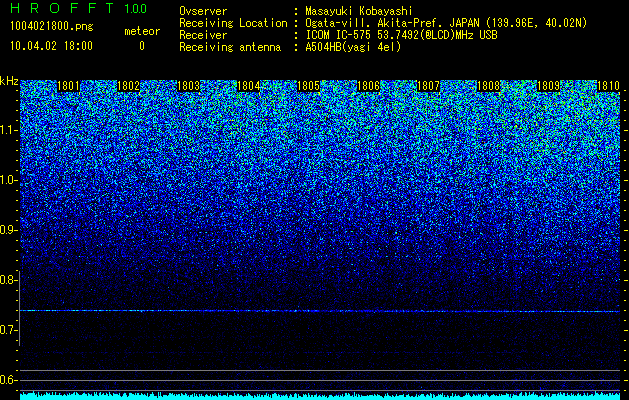This screenshot has height=400, width=629.
Task: Click the A504HB(yagi 4el) antenna value
Action: click(x=353, y=47)
